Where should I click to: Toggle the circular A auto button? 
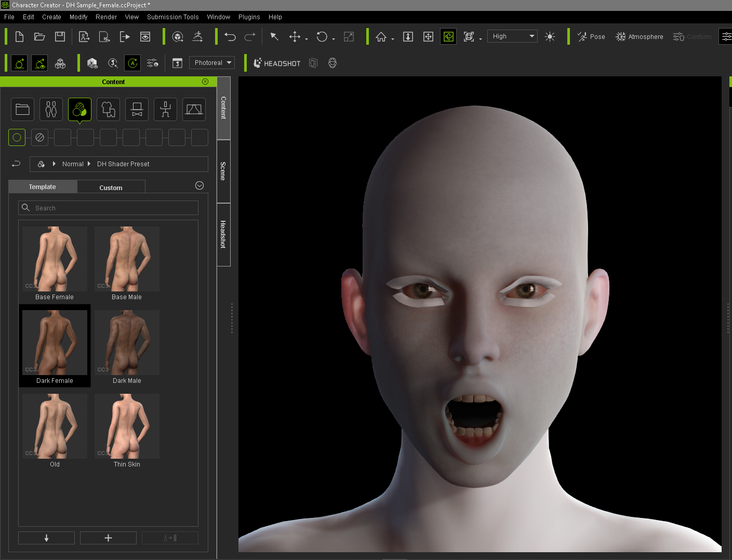click(132, 63)
